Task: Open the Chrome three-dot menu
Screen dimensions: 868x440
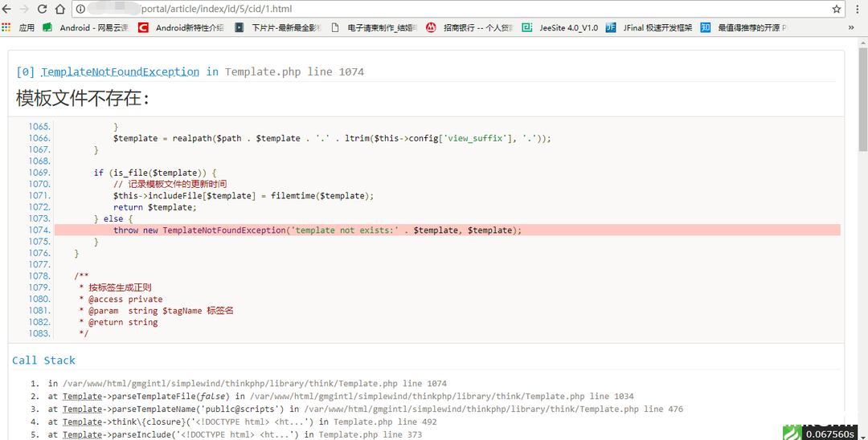Action: (857, 9)
